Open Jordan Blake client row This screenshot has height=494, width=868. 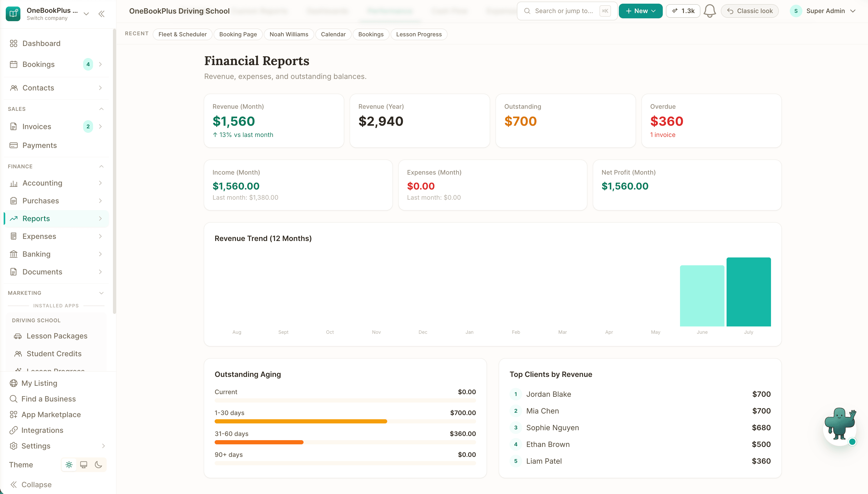(640, 394)
